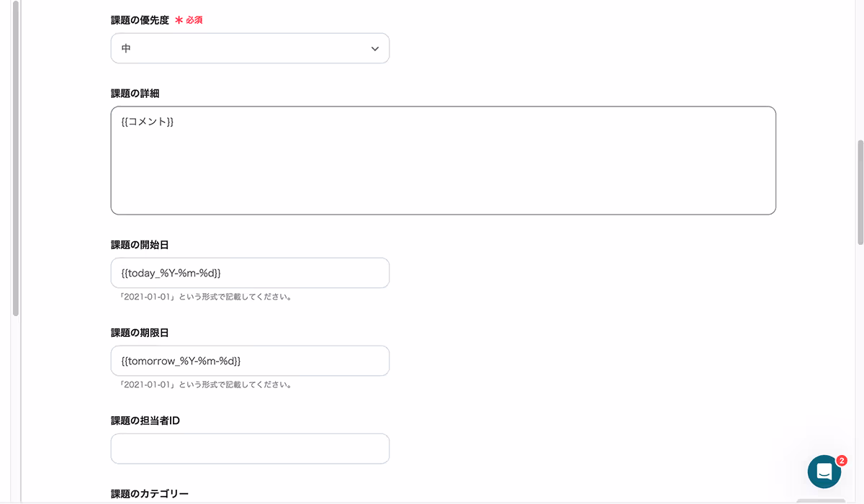Viewport: 864px width, 504px height.
Task: Click the 課題の優先度 label
Action: pos(140,20)
